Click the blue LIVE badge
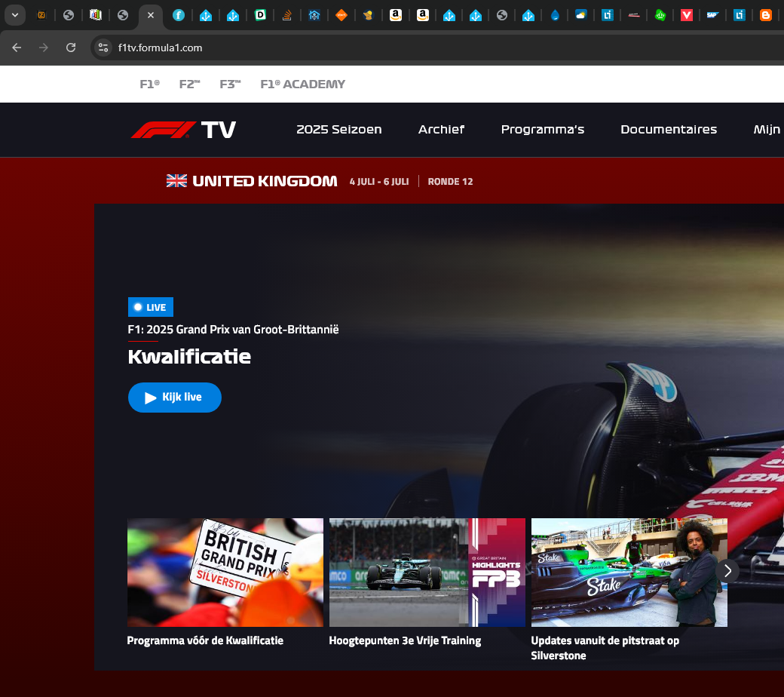This screenshot has width=784, height=697. pyautogui.click(x=151, y=307)
